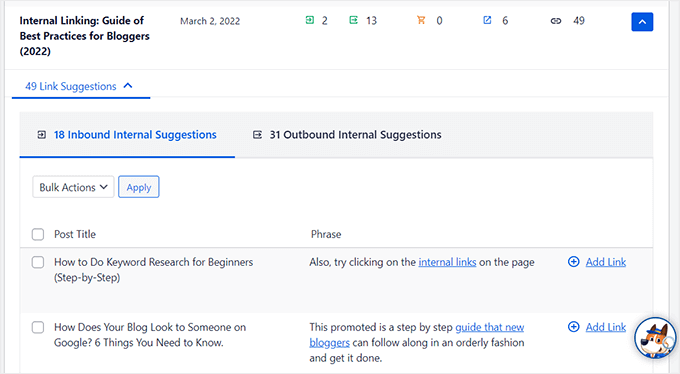Click the Internal Linking Guide post title
680x374 pixels.
point(85,36)
